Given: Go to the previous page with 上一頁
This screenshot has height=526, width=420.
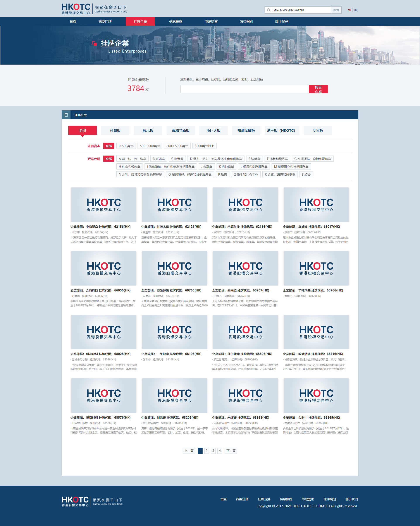Looking at the screenshot, I should coord(189,451).
